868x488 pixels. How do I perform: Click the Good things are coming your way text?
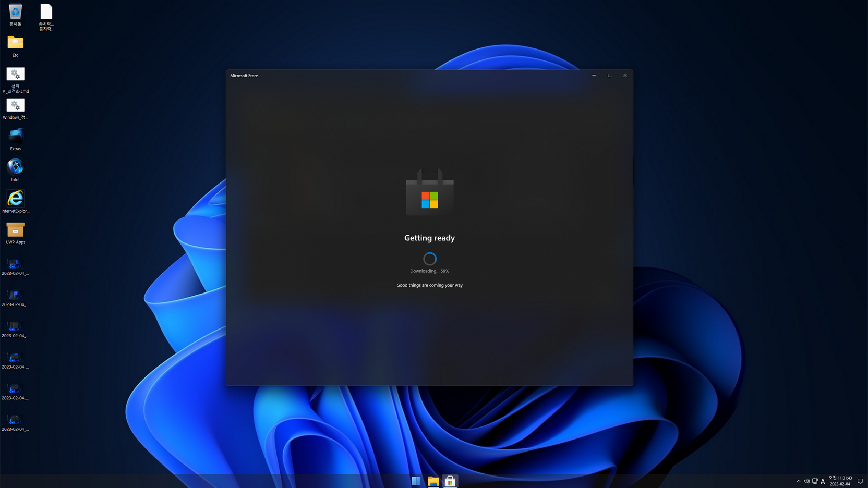[429, 285]
